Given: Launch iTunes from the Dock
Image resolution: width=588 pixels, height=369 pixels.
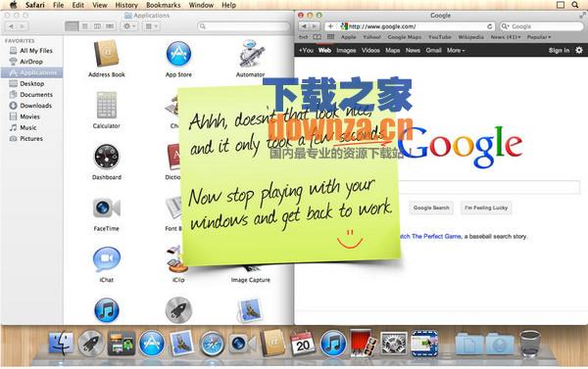Looking at the screenshot, I should tap(333, 344).
